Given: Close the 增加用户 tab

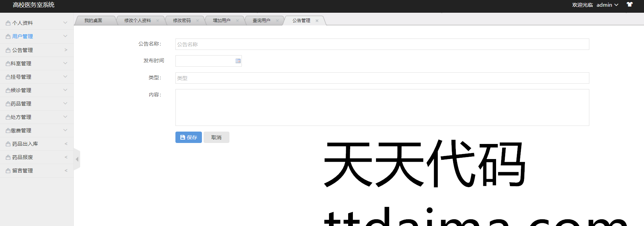Looking at the screenshot, I should [x=237, y=21].
